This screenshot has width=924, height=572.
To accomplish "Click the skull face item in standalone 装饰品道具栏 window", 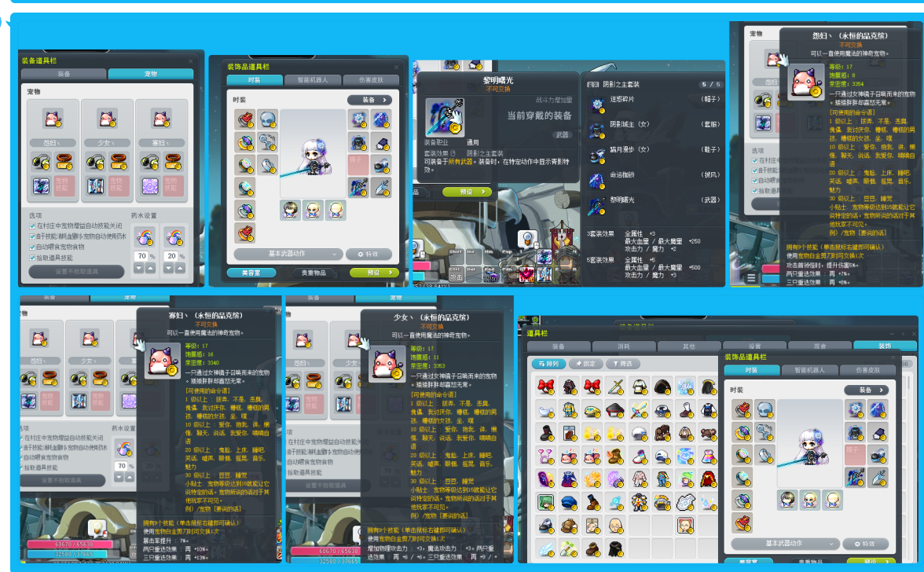I will [267, 119].
